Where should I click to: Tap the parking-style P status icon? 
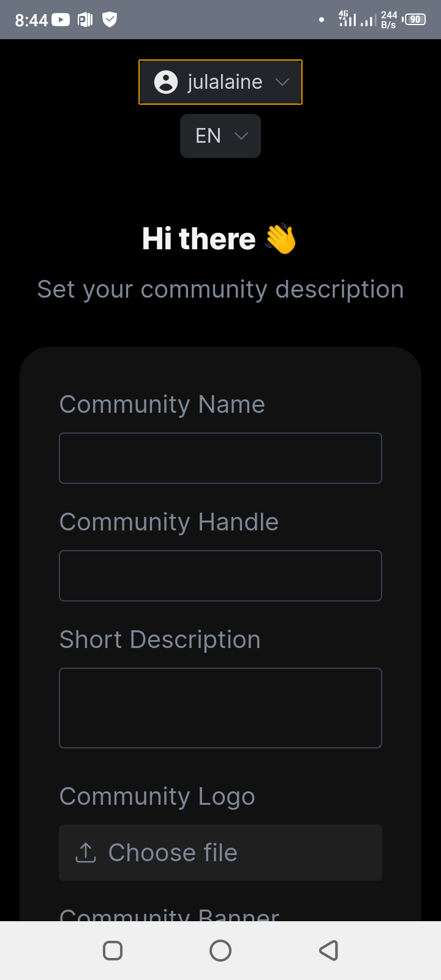[x=86, y=20]
